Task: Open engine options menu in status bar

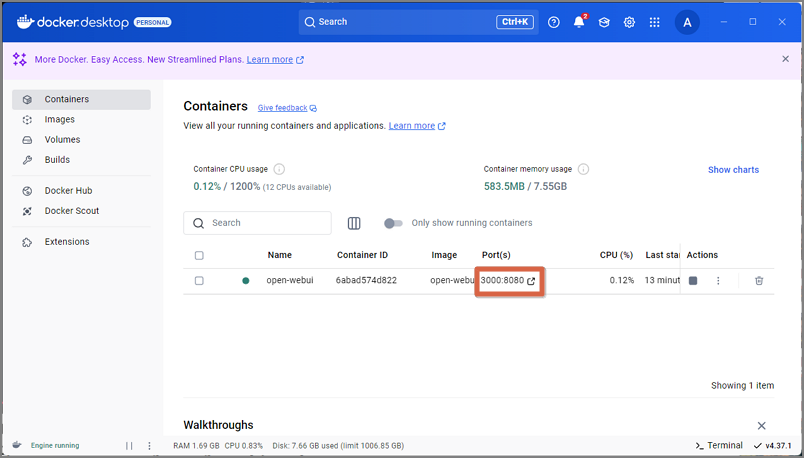Action: tap(149, 446)
